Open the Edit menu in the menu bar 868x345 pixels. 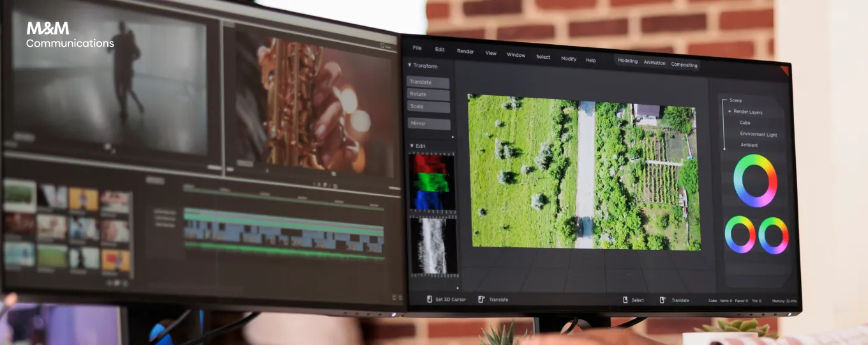click(x=440, y=49)
